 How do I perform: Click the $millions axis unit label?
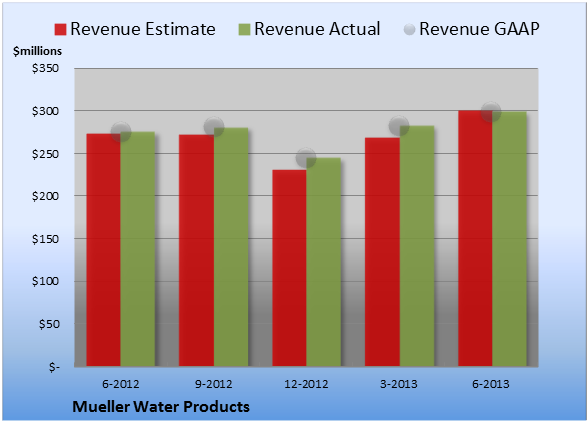tap(38, 51)
